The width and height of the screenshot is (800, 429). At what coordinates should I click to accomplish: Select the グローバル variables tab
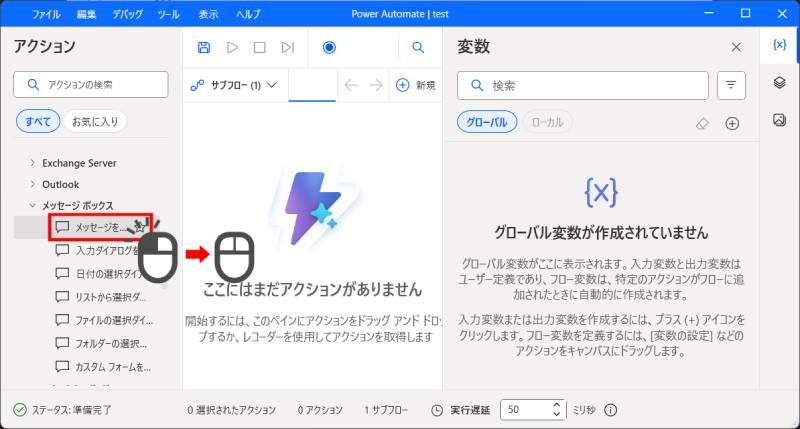[487, 122]
